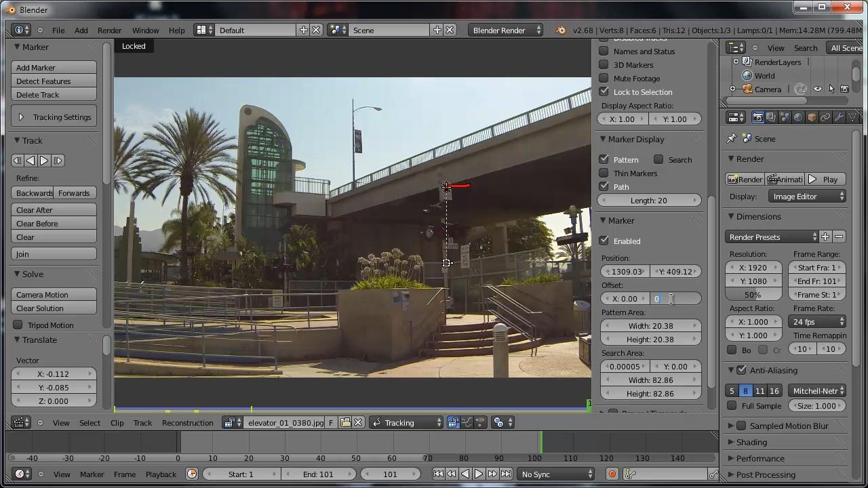Click the scene browse icon
Viewport: 868px width, 488px height.
(x=337, y=30)
